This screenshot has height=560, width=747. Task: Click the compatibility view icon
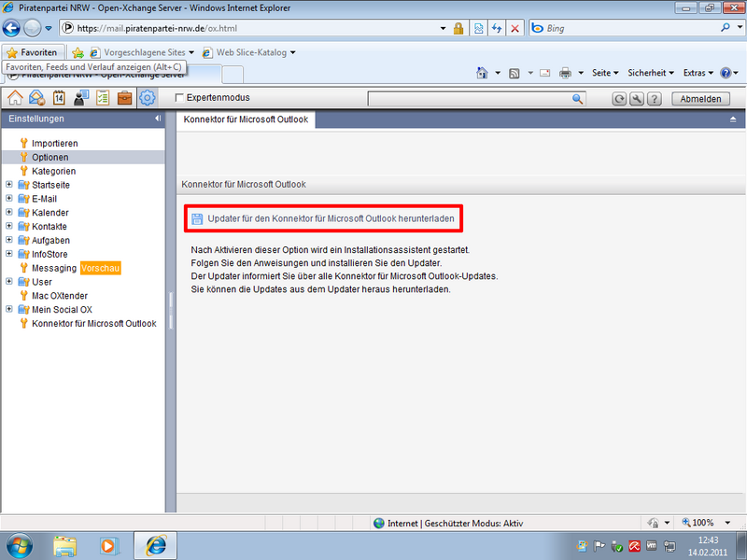tap(478, 28)
